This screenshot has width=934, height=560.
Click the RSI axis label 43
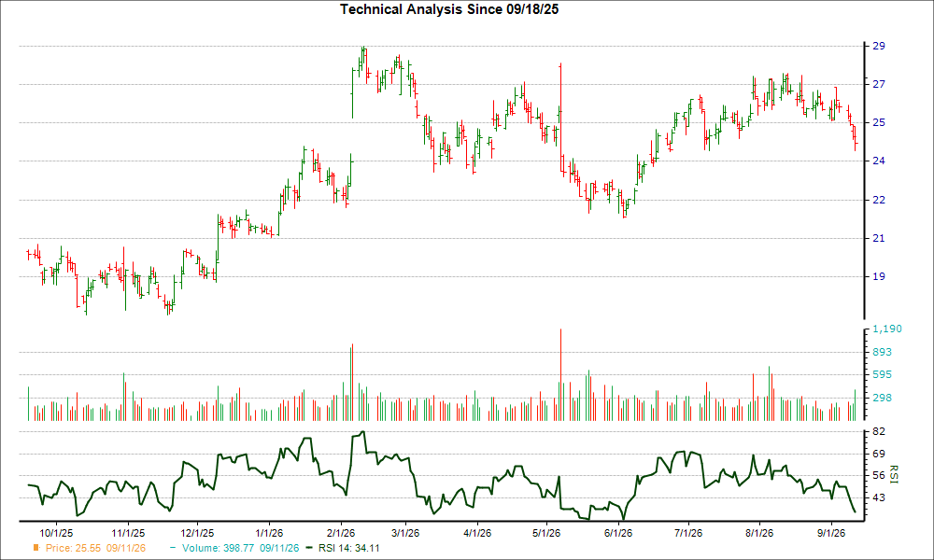879,497
